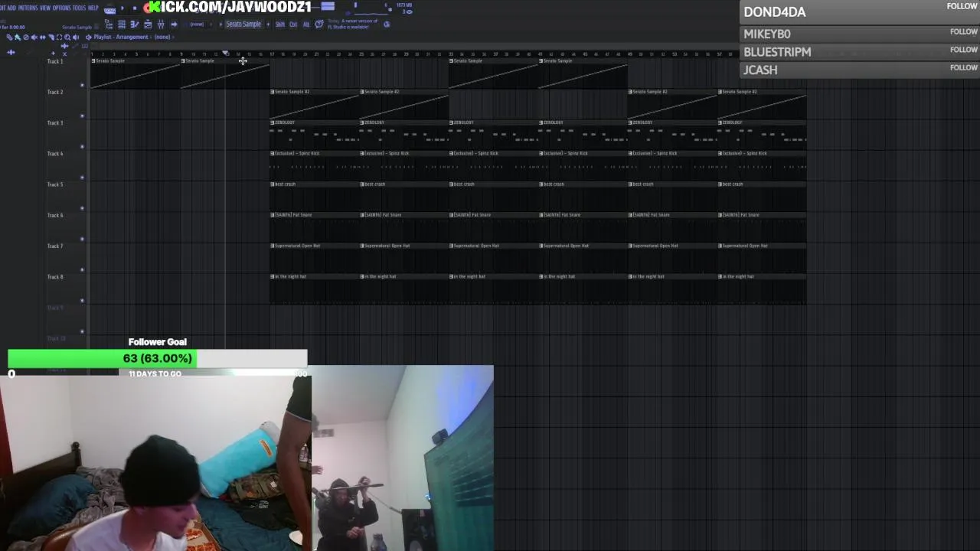Open the OPTIONS menu

(61, 8)
